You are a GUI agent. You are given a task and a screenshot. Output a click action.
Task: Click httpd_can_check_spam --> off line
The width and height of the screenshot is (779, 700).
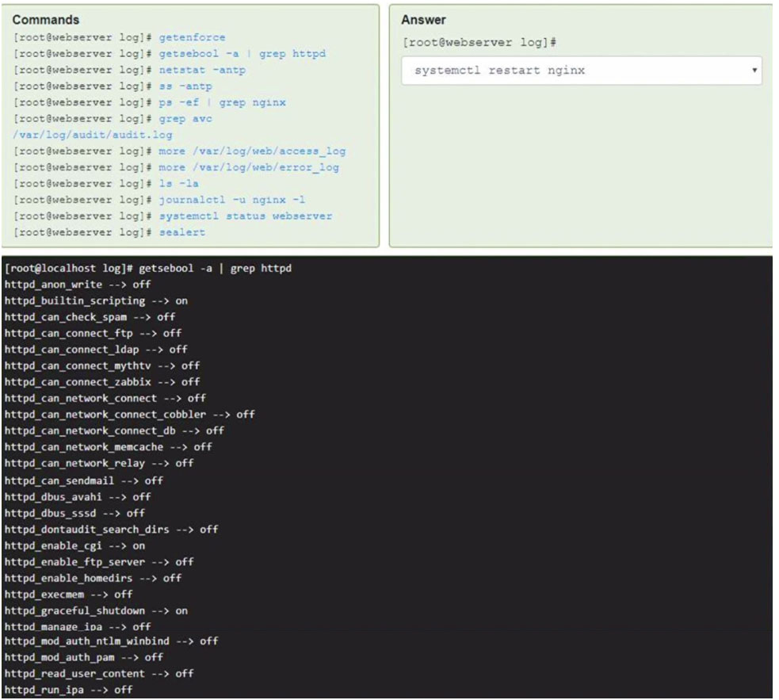click(90, 317)
